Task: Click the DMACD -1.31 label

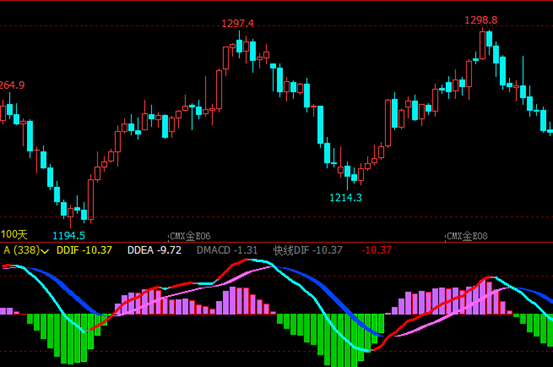Action: [x=227, y=250]
